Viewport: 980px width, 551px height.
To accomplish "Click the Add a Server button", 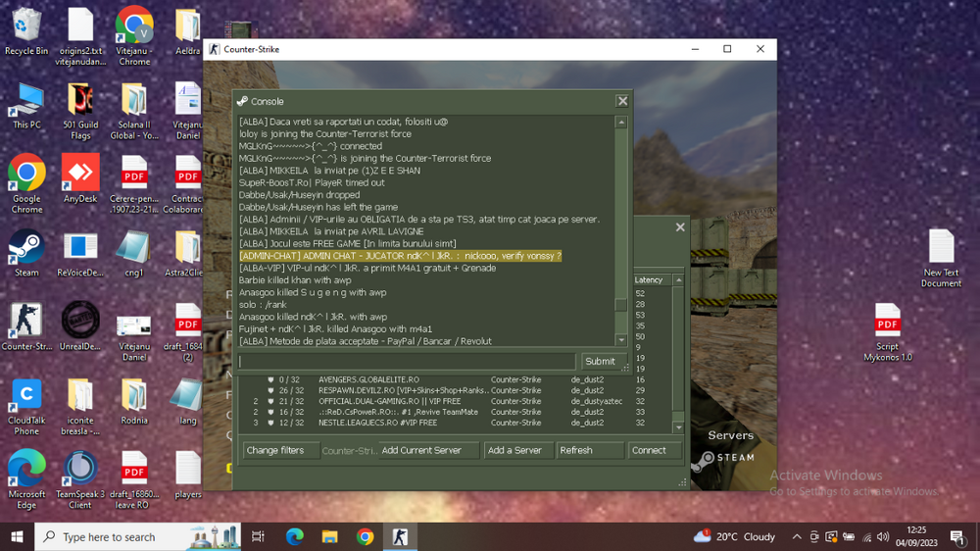I will tap(518, 450).
